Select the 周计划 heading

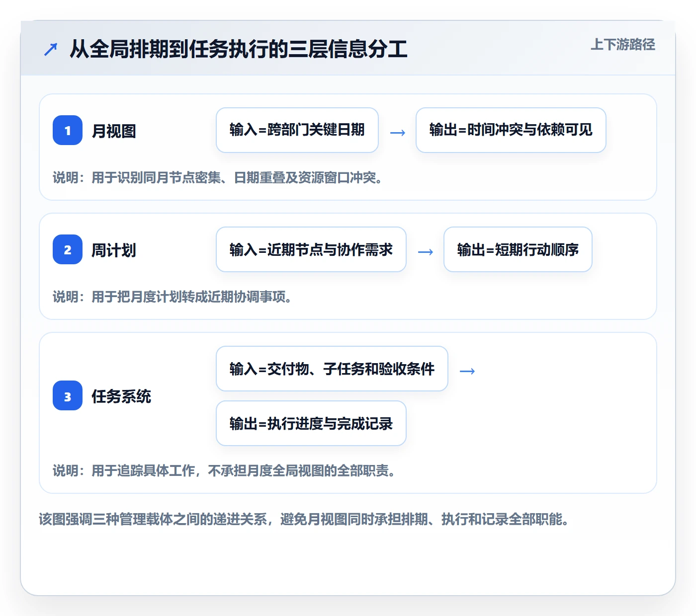(114, 250)
